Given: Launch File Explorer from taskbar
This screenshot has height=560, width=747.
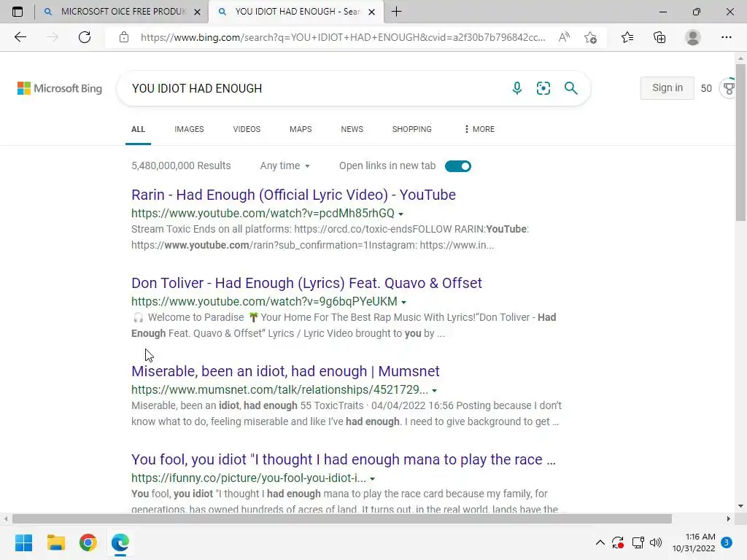Looking at the screenshot, I should point(55,542).
